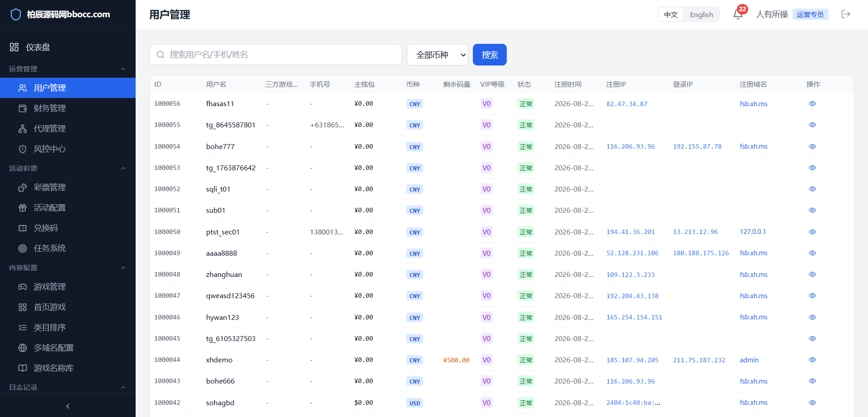Viewport: 868px width, 417px height.
Task: View details eye icon for bohe666
Action: (812, 381)
